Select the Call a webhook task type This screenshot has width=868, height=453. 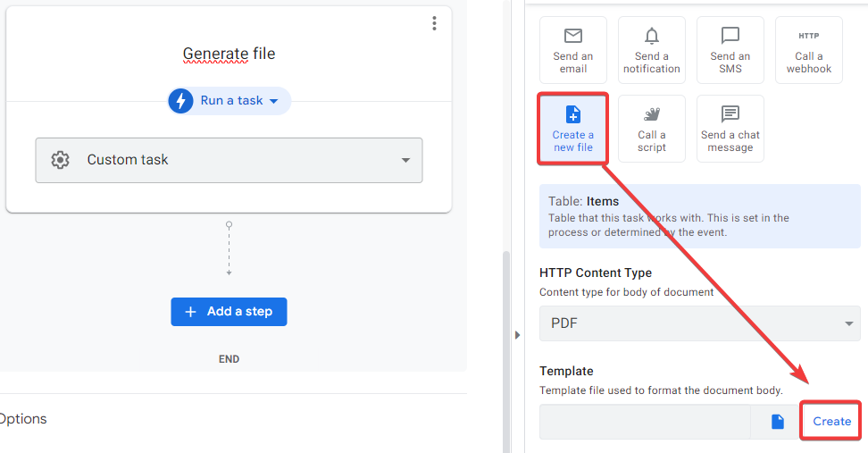[808, 50]
